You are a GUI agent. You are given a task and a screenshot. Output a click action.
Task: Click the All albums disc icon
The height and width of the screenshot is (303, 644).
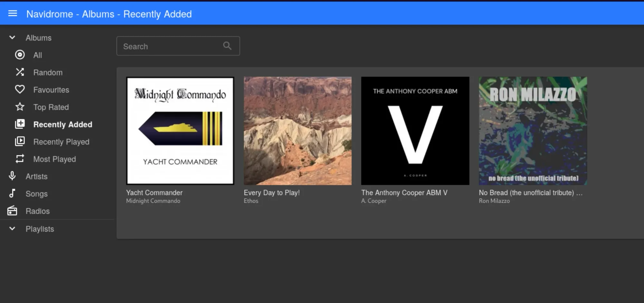coord(20,55)
